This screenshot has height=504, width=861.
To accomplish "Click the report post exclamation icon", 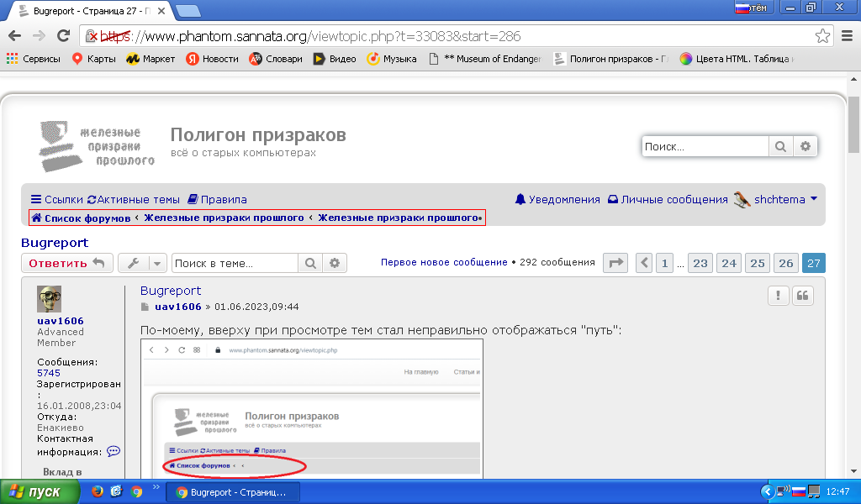I will tap(778, 297).
